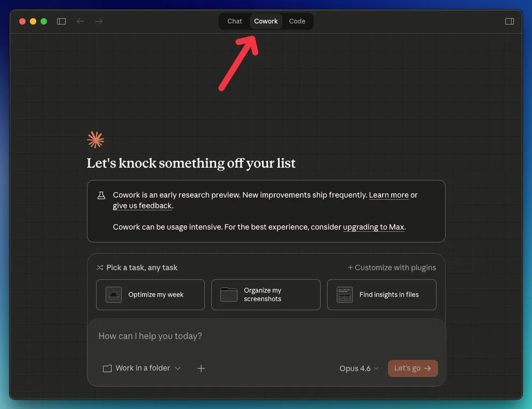Click Customize with plugins
532x409 pixels.
click(392, 268)
